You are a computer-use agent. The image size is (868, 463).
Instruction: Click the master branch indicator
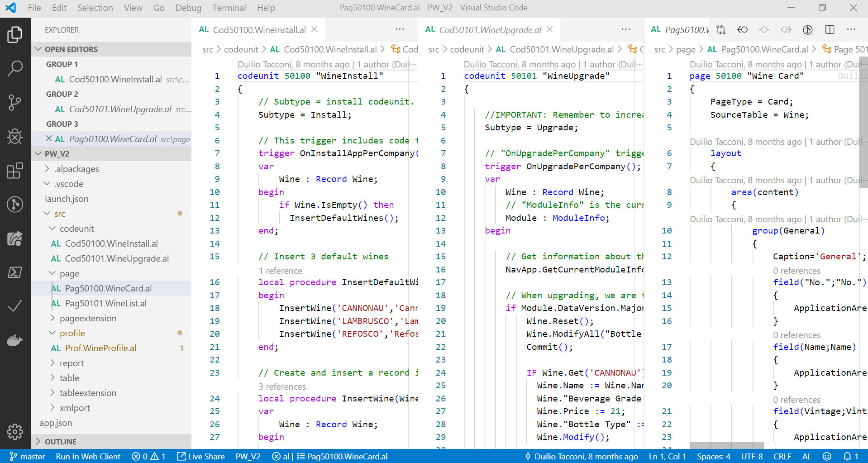[27, 456]
